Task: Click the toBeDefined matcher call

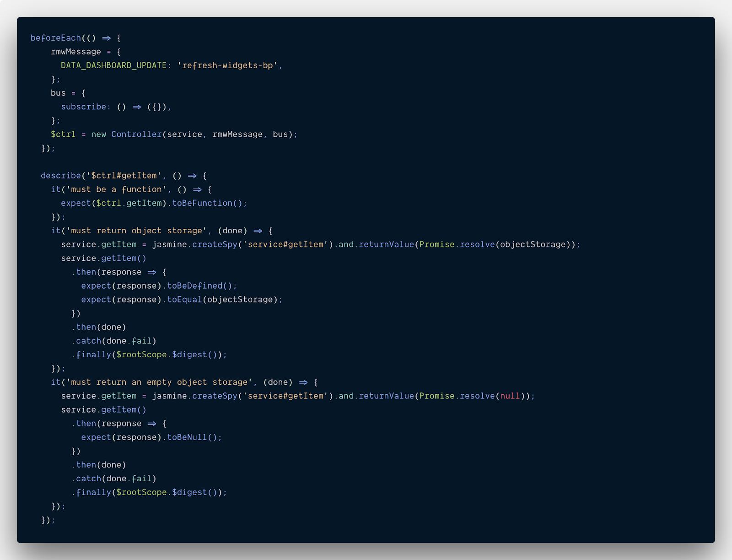Action: pyautogui.click(x=194, y=286)
